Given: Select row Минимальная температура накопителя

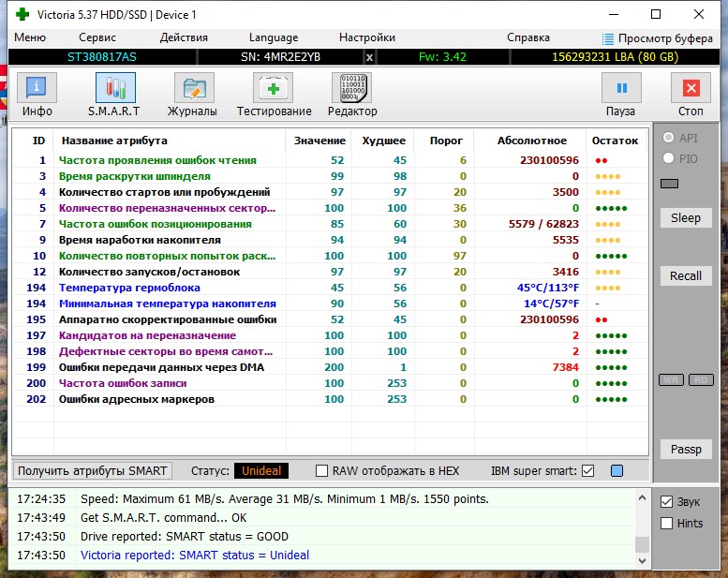Looking at the screenshot, I should pyautogui.click(x=330, y=304).
